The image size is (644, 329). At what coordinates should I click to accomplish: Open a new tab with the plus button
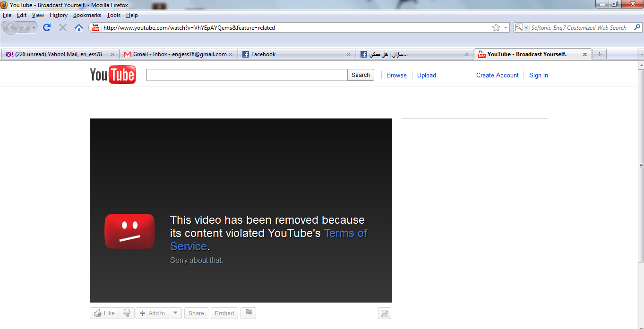(x=600, y=54)
